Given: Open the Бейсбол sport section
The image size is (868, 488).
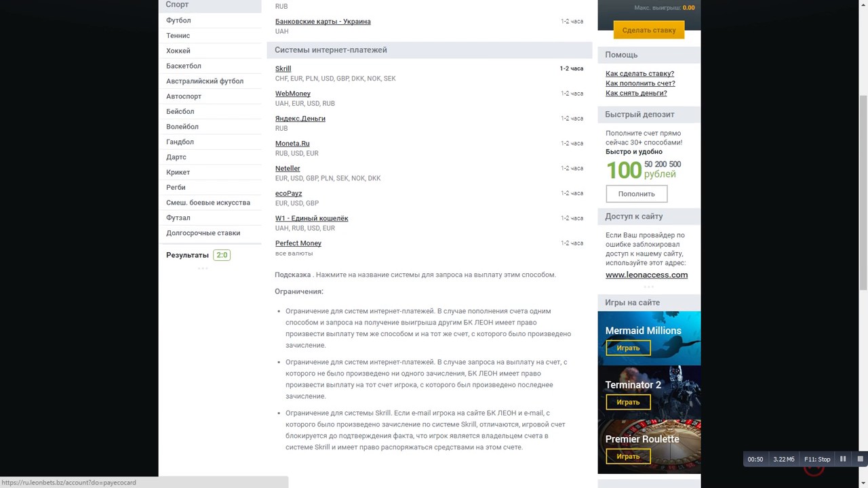Looking at the screenshot, I should 180,111.
